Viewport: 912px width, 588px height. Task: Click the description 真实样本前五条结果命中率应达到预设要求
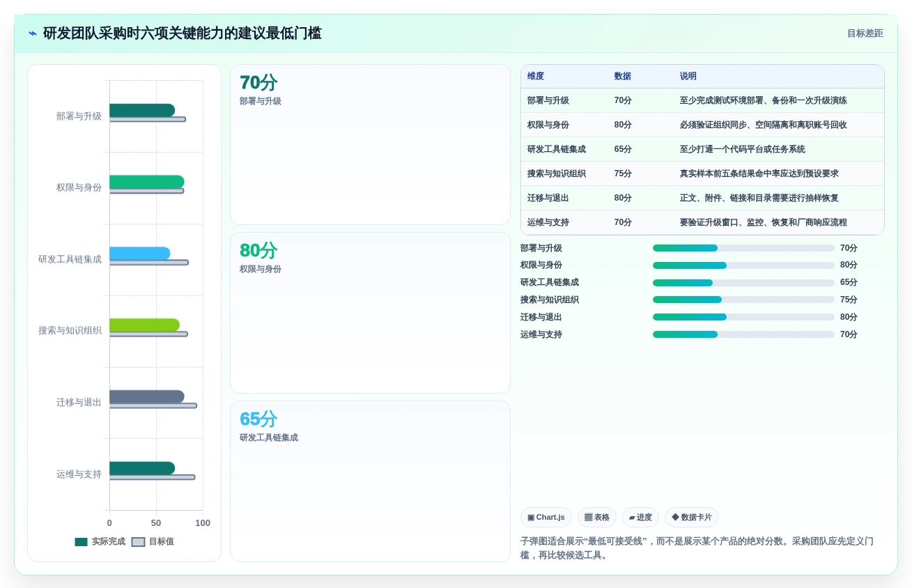(x=759, y=173)
